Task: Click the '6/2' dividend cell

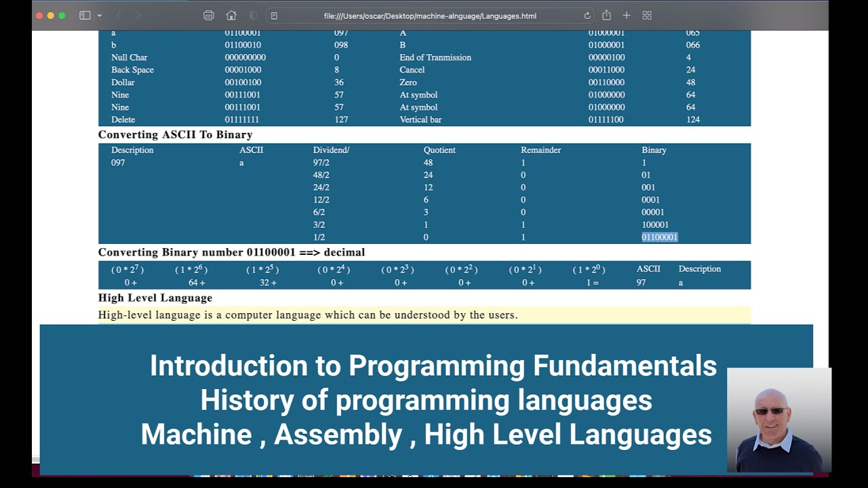Action: point(319,212)
